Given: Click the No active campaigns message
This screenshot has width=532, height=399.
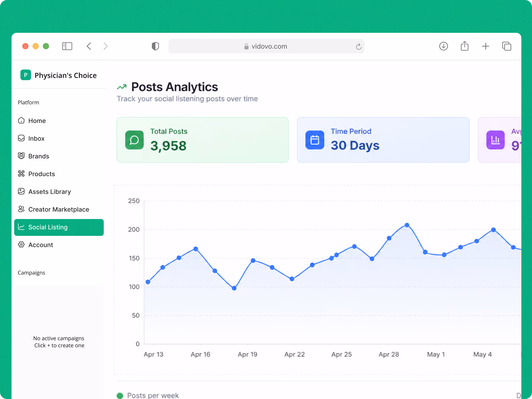Looking at the screenshot, I should point(59,342).
